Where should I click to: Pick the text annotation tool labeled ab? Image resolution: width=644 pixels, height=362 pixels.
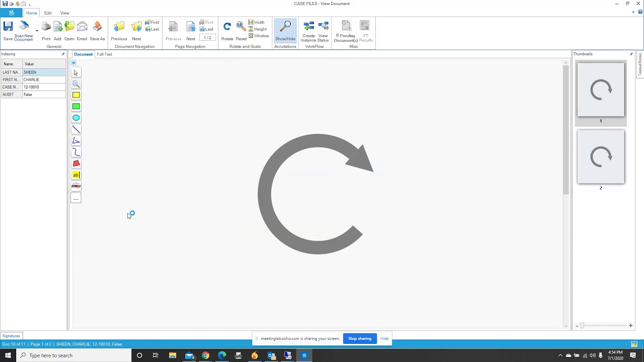[75, 174]
